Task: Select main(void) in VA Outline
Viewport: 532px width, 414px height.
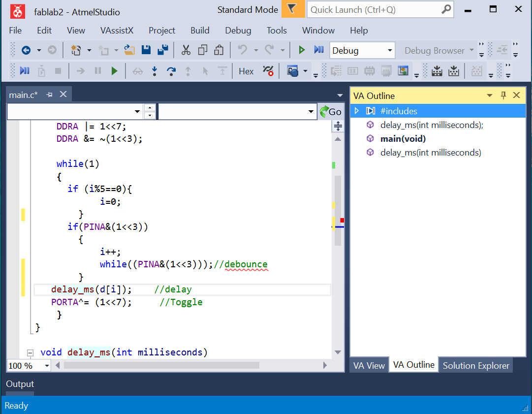Action: (403, 139)
